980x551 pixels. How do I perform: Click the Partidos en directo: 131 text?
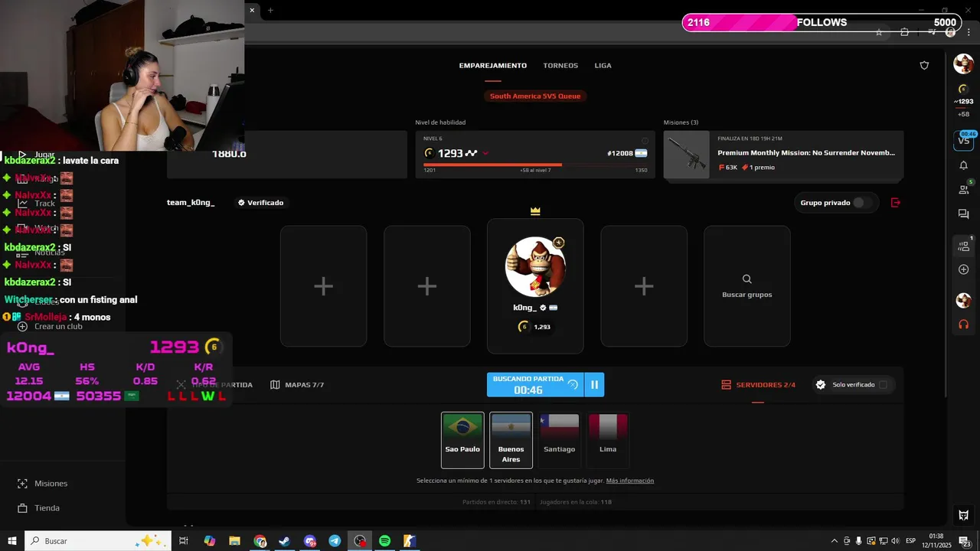tap(497, 502)
